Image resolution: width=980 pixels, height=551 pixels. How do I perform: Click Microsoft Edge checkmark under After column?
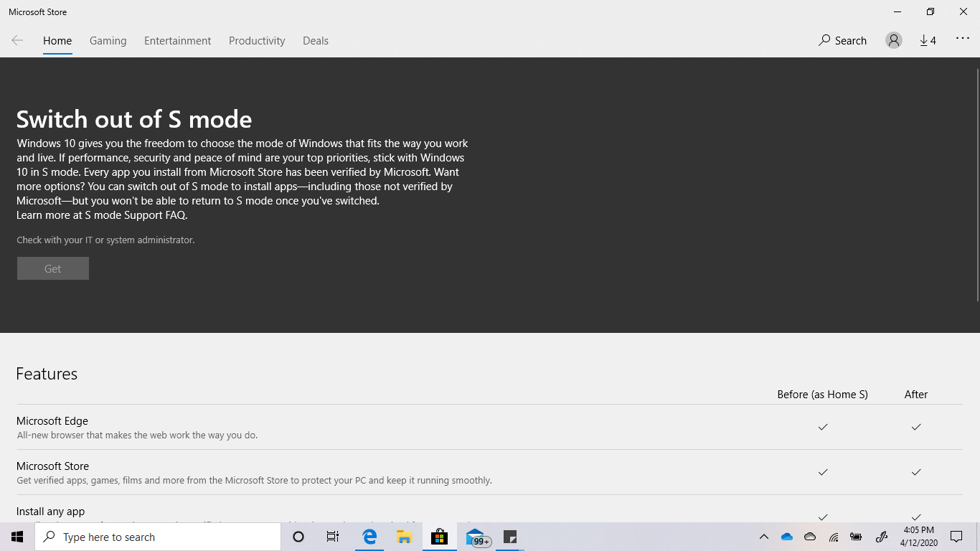click(916, 427)
